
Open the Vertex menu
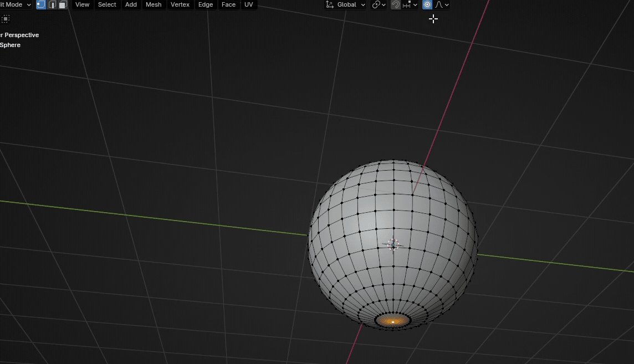180,4
